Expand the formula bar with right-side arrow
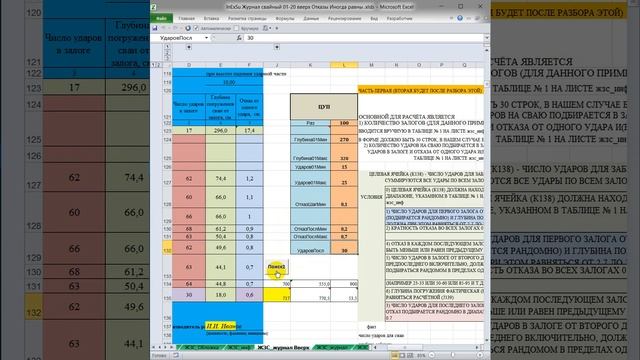The image size is (640, 360). [487, 38]
